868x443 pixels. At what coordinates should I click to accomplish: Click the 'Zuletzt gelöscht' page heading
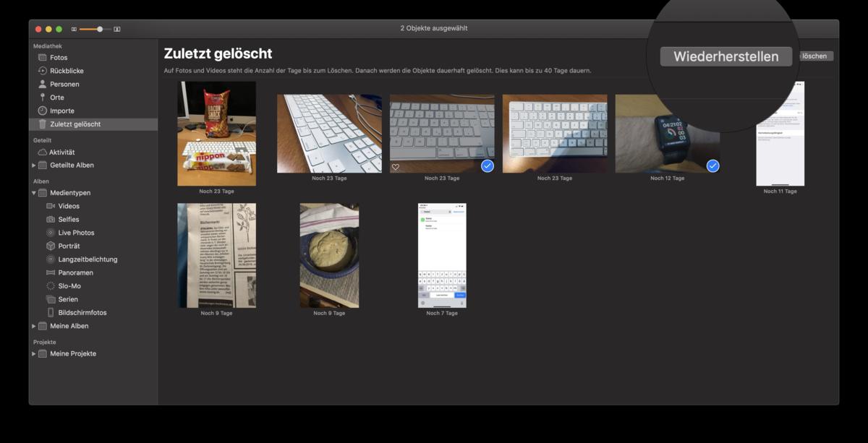click(x=218, y=53)
